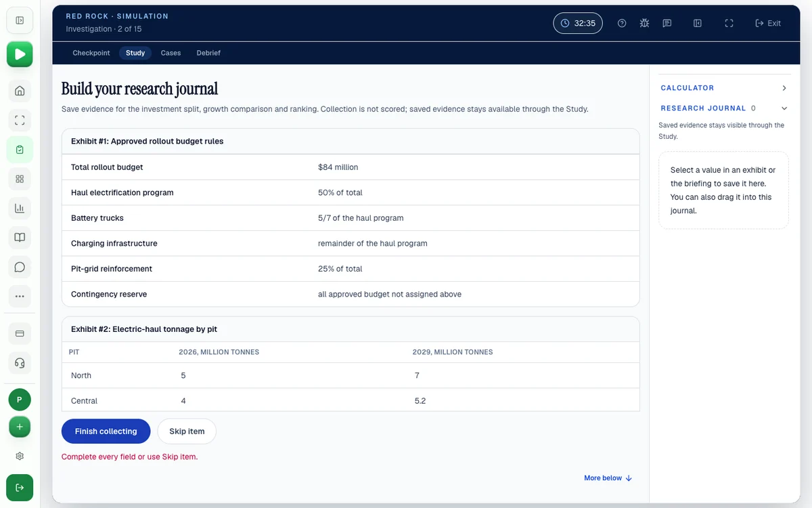812x508 pixels.
Task: Open the feedback comment icon in the header
Action: tap(667, 23)
